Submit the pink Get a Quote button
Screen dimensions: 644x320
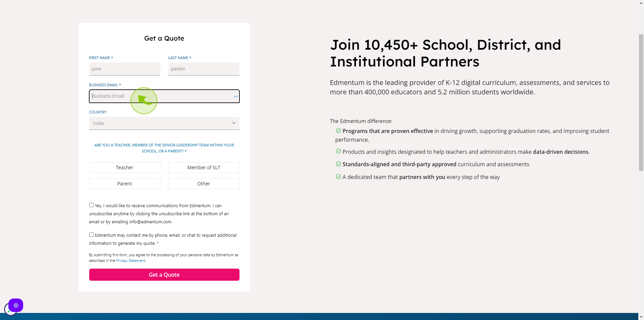tap(164, 275)
